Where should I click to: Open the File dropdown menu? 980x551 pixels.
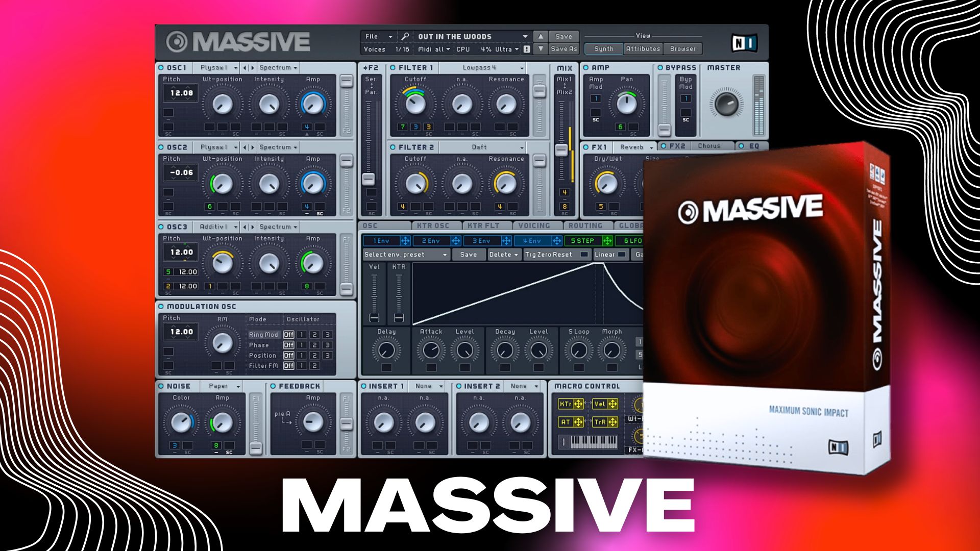pyautogui.click(x=378, y=36)
